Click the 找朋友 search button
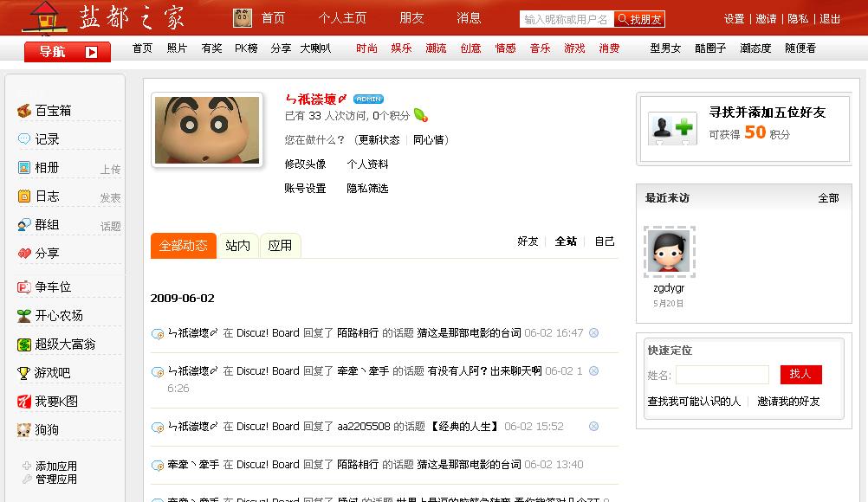 (x=639, y=19)
